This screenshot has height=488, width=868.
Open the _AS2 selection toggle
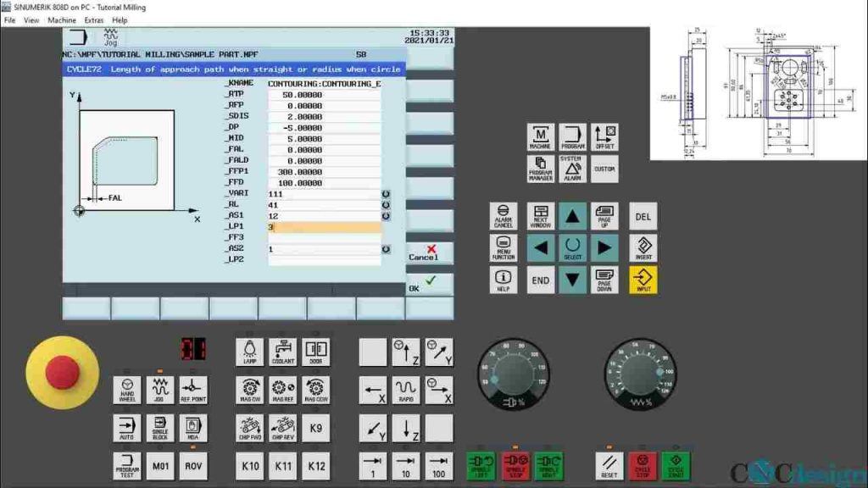click(386, 249)
